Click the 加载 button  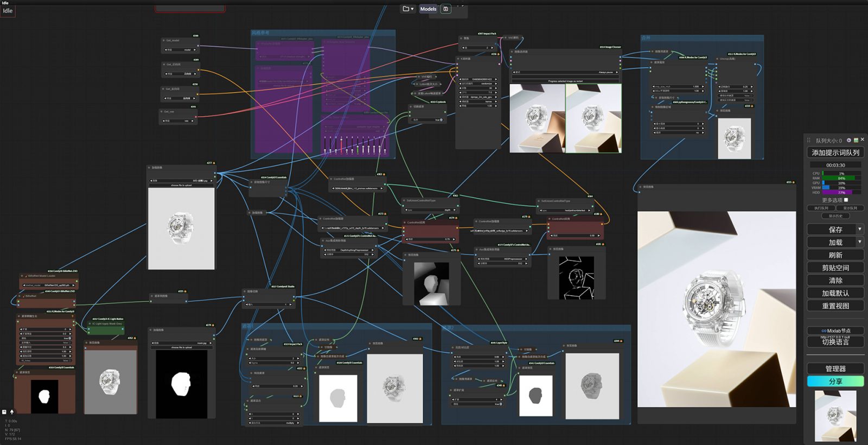(x=832, y=242)
